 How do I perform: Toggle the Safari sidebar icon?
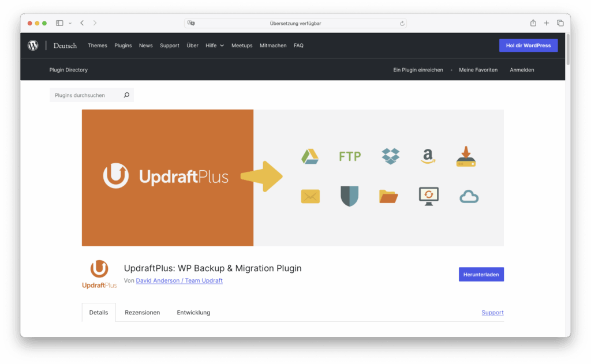pos(59,23)
